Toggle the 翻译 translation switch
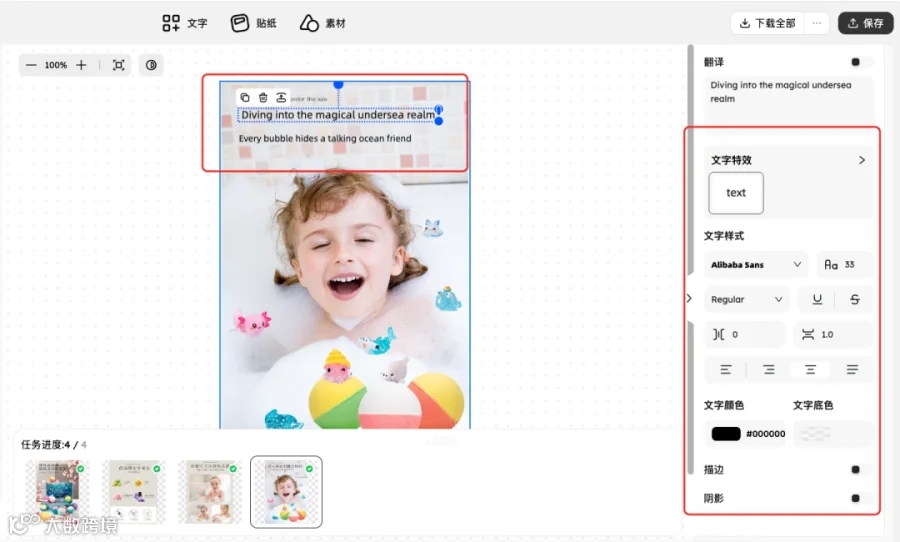This screenshot has width=900, height=542. 860,62
